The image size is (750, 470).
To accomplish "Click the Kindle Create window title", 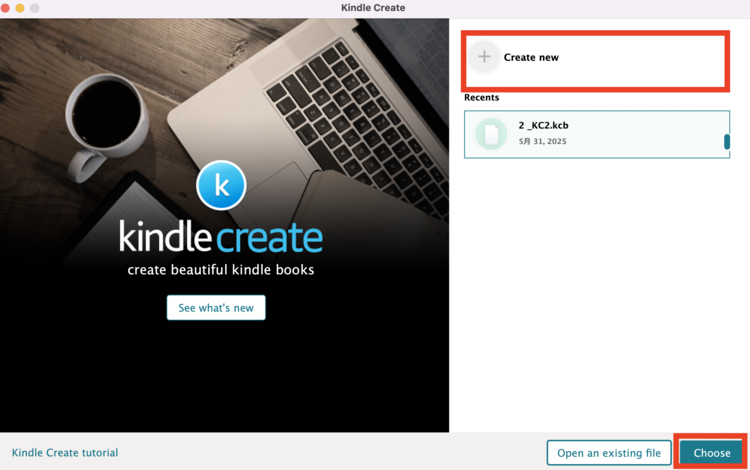I will (373, 8).
